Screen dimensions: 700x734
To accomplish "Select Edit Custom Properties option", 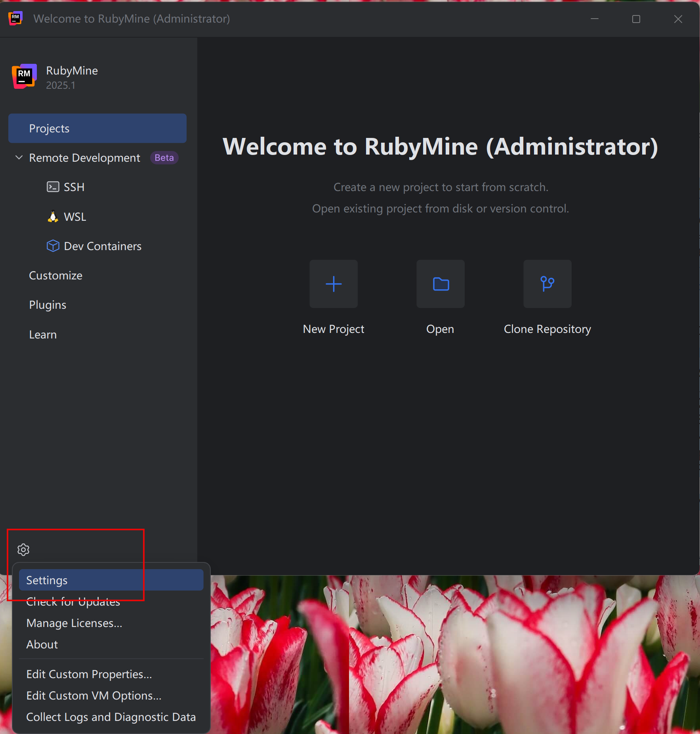I will click(x=89, y=674).
